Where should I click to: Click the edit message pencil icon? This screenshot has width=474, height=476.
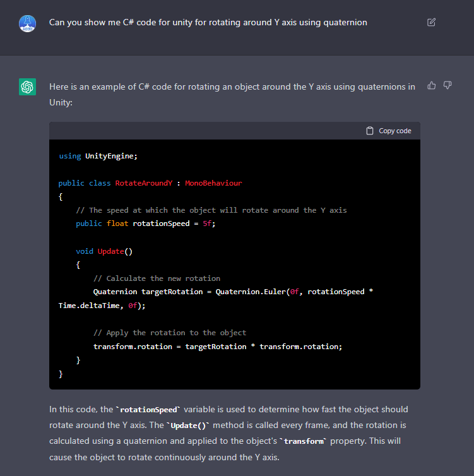point(431,22)
